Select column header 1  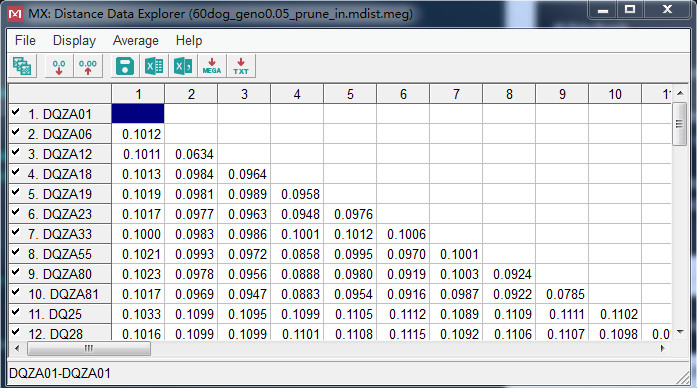138,94
